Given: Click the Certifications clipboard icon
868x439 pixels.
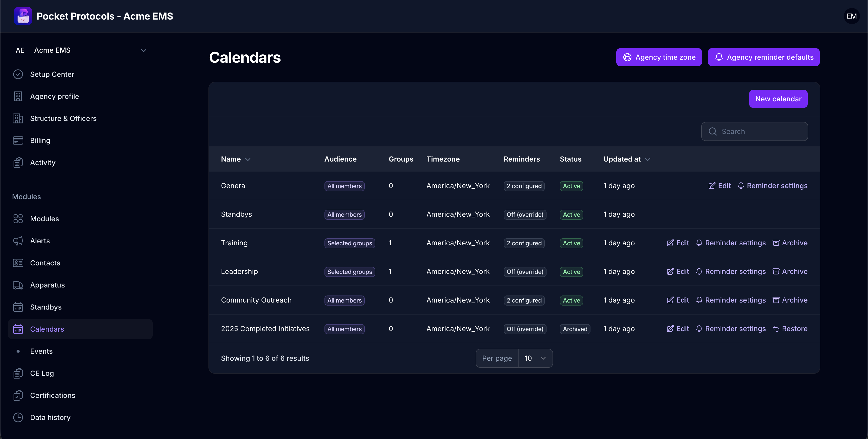Looking at the screenshot, I should 18,395.
